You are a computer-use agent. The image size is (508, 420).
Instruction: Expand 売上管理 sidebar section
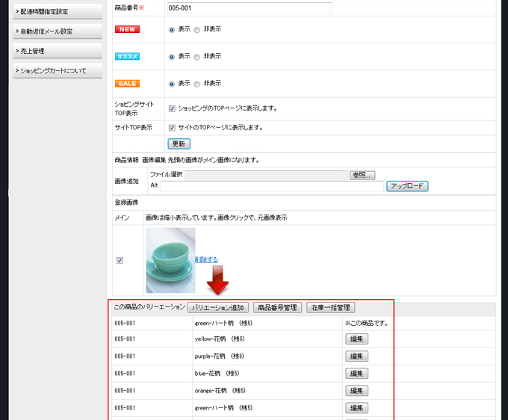[x=57, y=51]
